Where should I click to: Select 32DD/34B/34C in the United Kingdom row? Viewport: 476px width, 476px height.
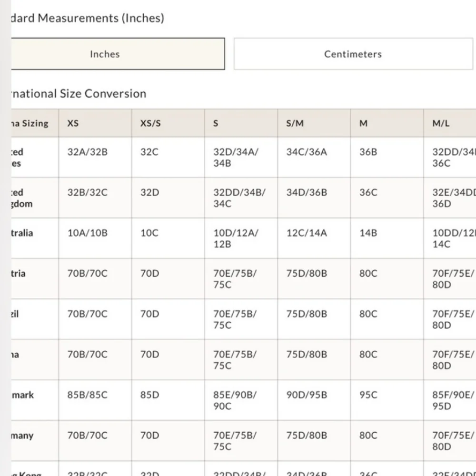[241, 198]
